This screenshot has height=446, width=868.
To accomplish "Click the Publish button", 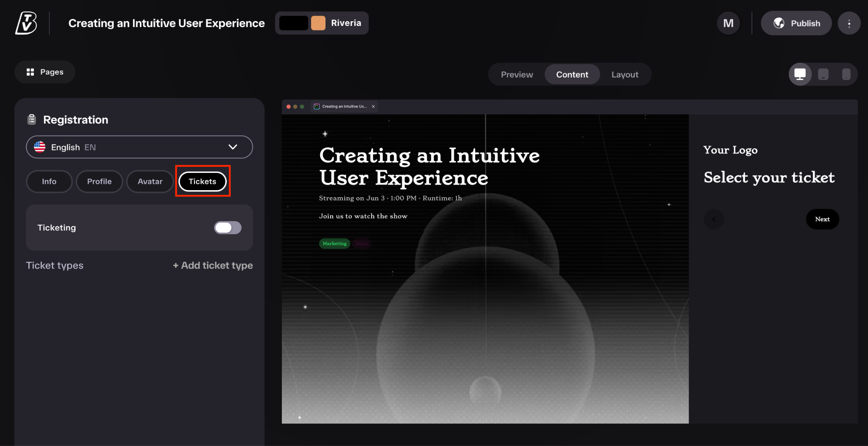I will click(796, 23).
